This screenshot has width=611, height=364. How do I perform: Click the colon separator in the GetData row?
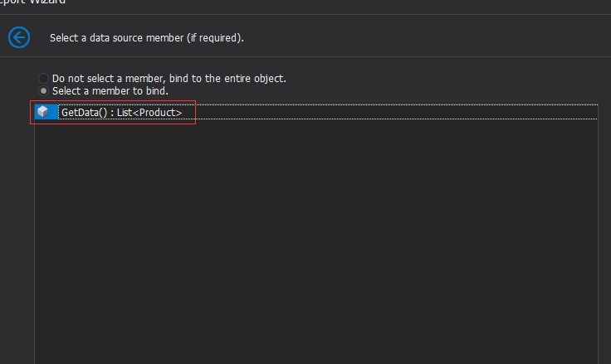point(112,112)
